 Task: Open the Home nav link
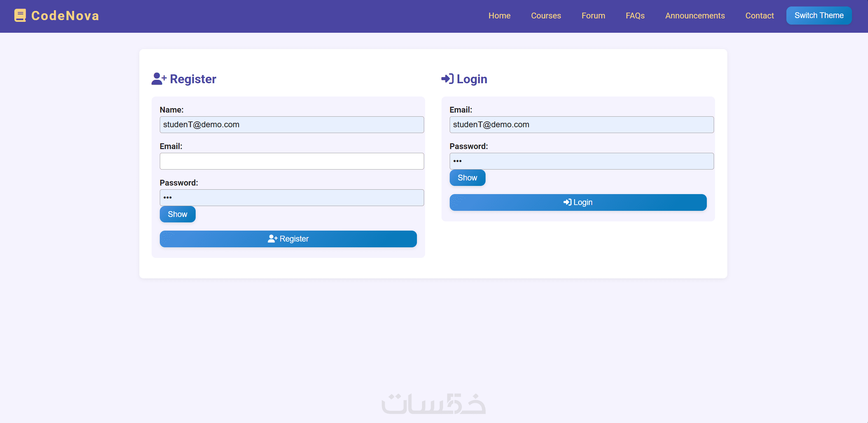499,16
